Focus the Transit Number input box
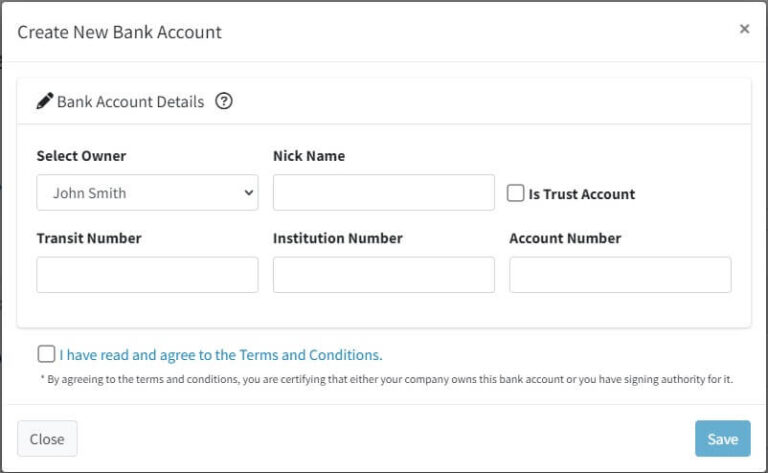Viewport: 768px width, 473px height. [x=147, y=275]
